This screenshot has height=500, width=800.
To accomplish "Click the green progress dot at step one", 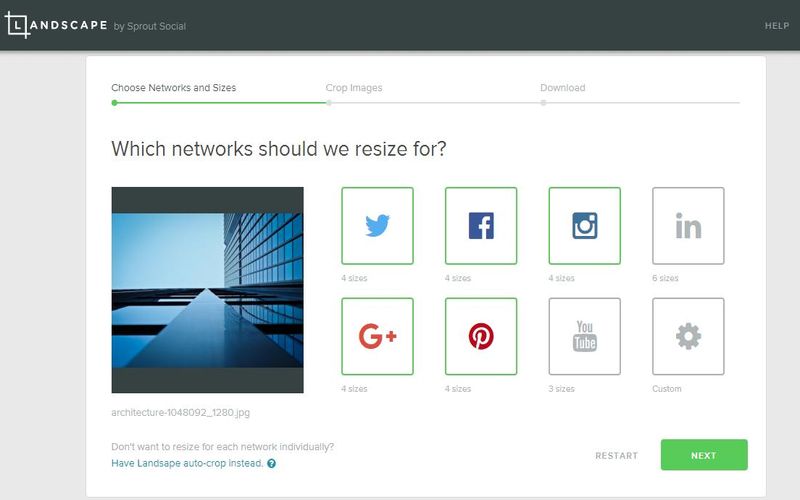I will (114, 103).
